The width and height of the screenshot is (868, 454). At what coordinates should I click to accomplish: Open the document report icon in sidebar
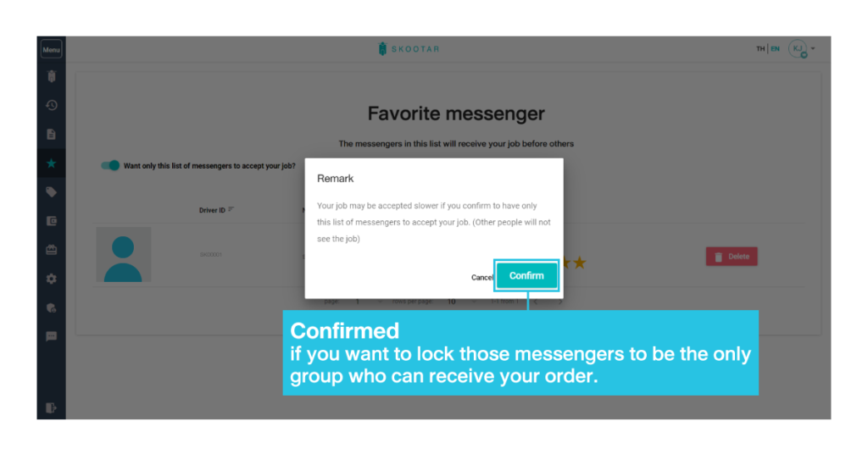52,135
